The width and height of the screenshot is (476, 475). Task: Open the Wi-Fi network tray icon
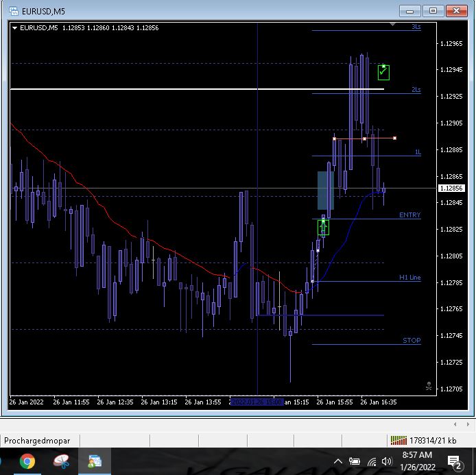[372, 462]
